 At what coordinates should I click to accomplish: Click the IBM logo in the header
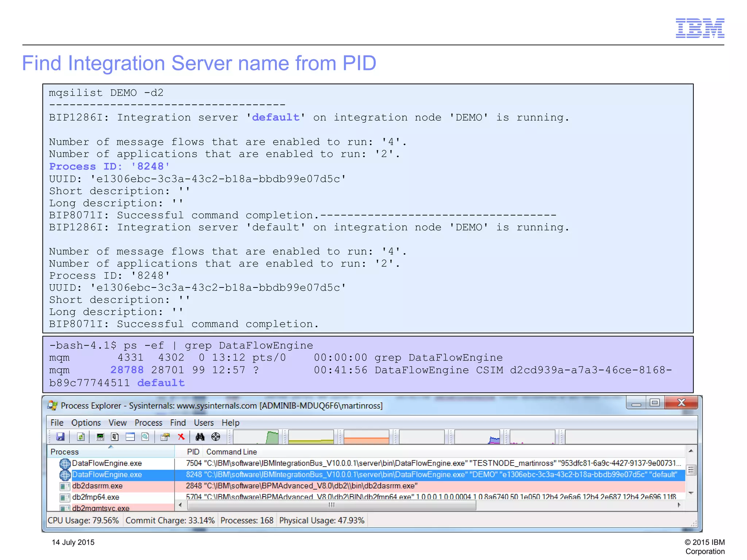pos(700,28)
